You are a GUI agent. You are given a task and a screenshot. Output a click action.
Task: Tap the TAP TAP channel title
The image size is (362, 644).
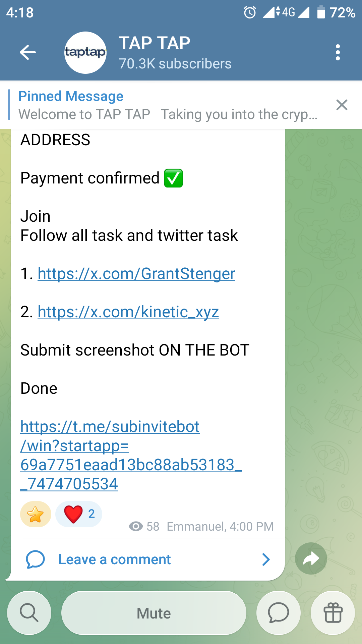(x=155, y=44)
